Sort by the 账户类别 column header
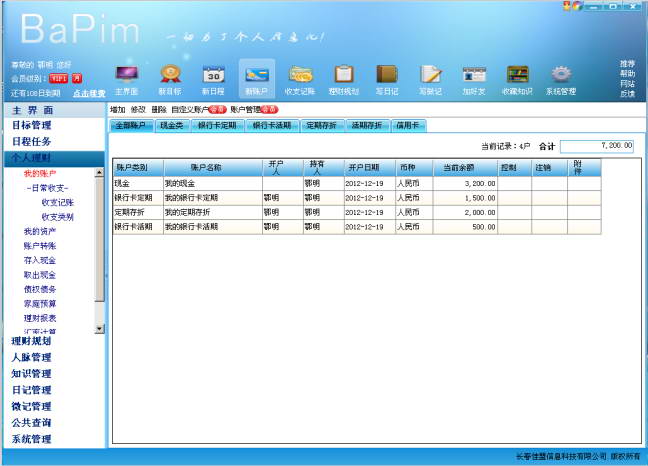This screenshot has width=648, height=466. click(x=138, y=168)
